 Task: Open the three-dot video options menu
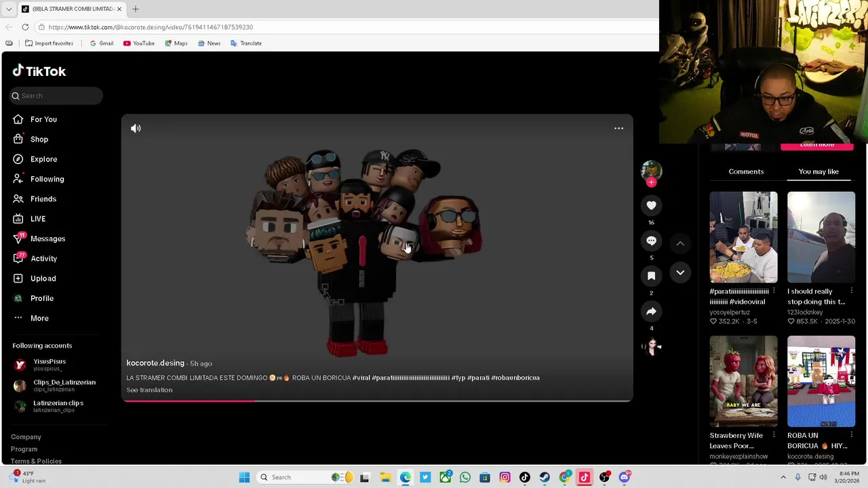click(618, 128)
